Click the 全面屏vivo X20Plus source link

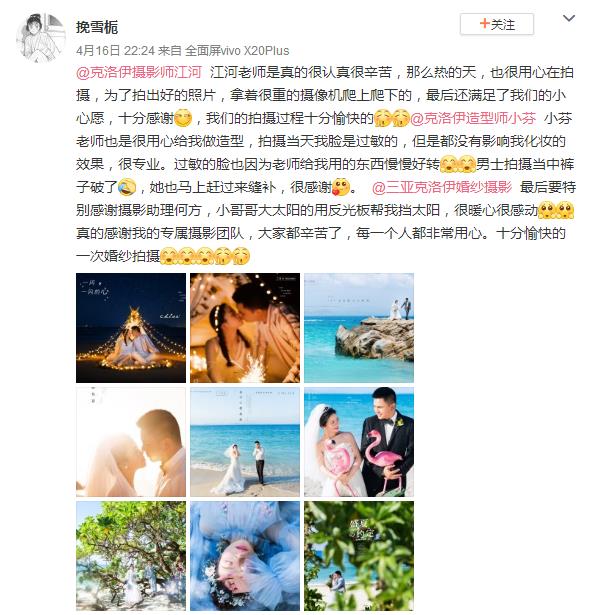click(237, 51)
